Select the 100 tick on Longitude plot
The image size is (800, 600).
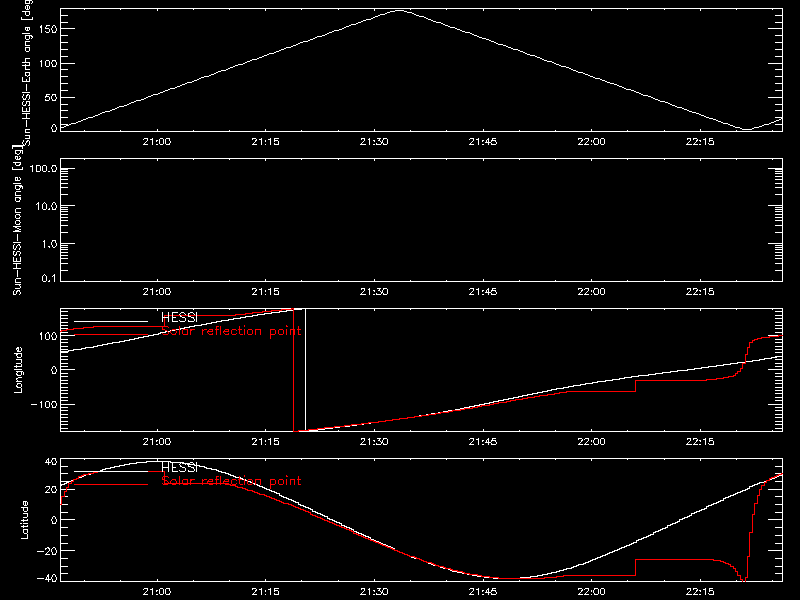coord(49,336)
